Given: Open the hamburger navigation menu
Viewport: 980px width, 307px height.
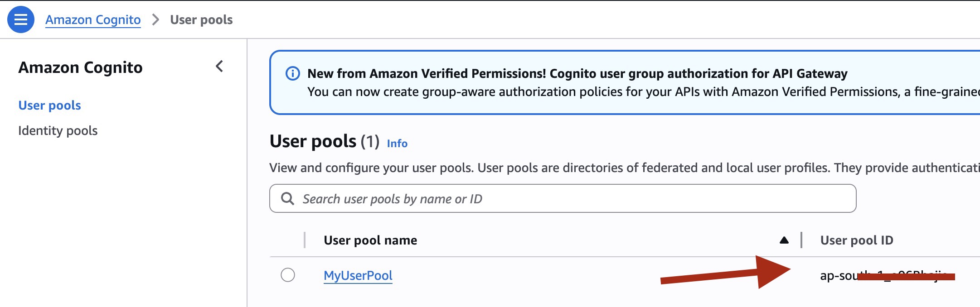Looking at the screenshot, I should coord(21,19).
